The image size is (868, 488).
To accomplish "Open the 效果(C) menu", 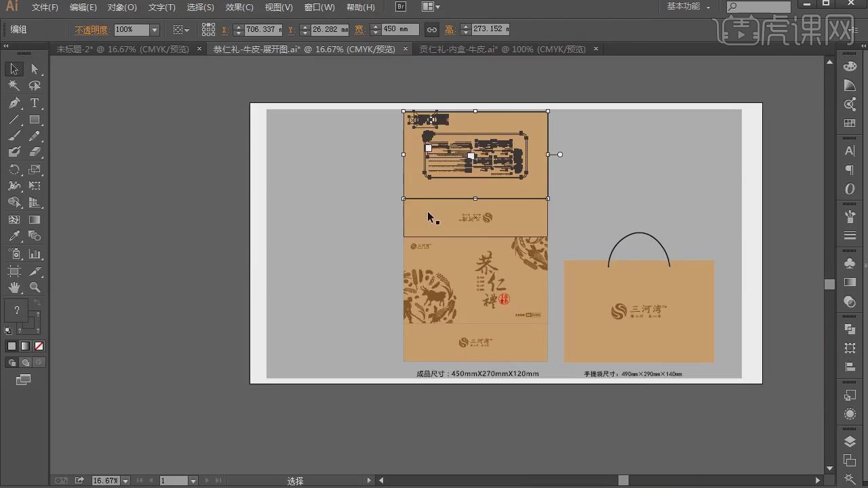I will click(x=239, y=7).
